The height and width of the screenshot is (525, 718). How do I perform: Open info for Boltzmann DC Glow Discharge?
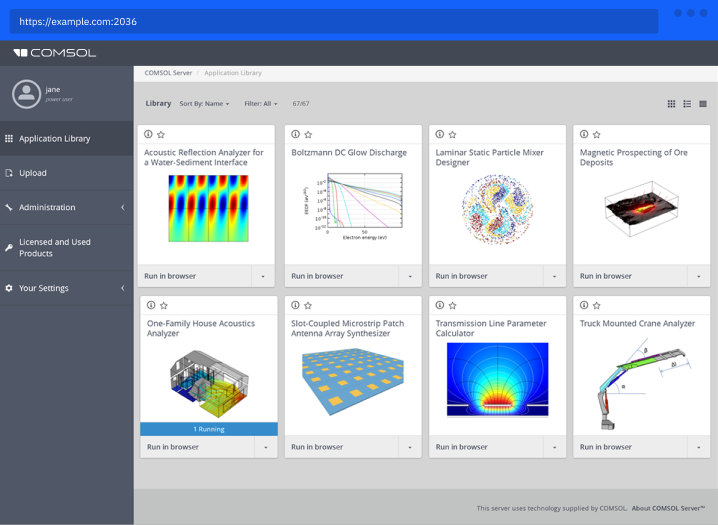tap(295, 134)
